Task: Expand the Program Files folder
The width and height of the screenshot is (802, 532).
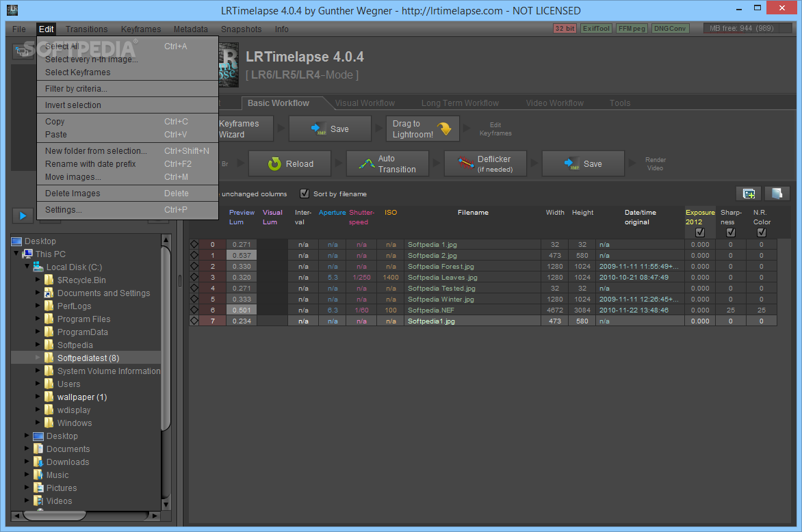Action: pyautogui.click(x=38, y=319)
